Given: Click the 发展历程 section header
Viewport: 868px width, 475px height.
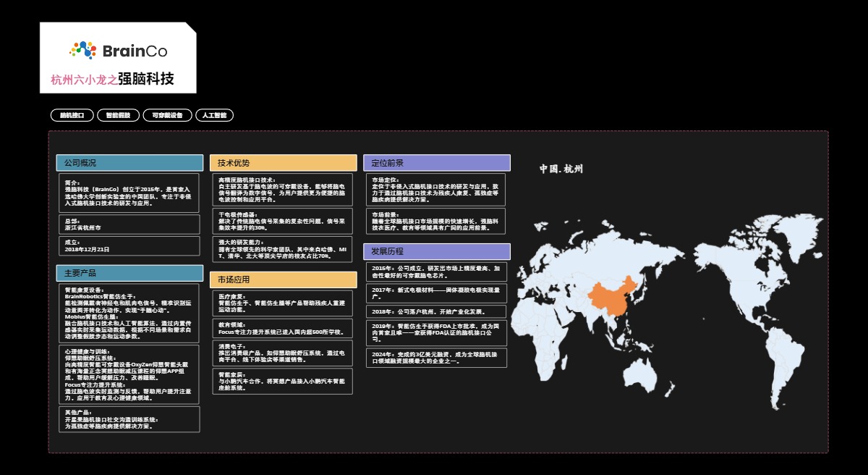Looking at the screenshot, I should click(436, 251).
